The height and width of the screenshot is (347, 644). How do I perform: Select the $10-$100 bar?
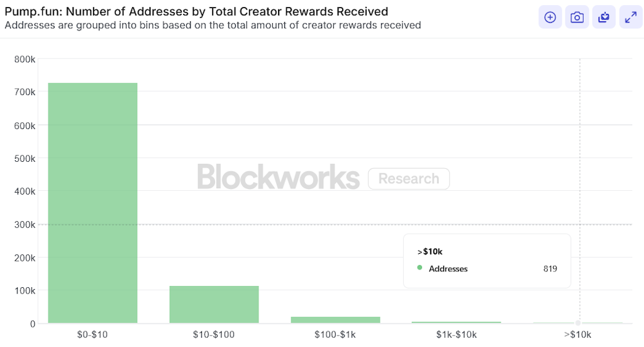pyautogui.click(x=214, y=305)
